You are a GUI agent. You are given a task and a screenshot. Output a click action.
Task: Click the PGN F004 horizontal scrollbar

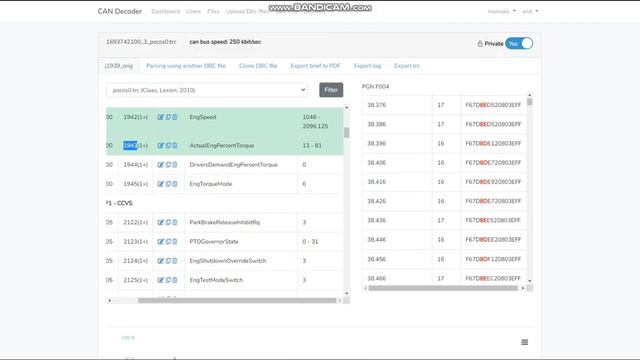443,288
